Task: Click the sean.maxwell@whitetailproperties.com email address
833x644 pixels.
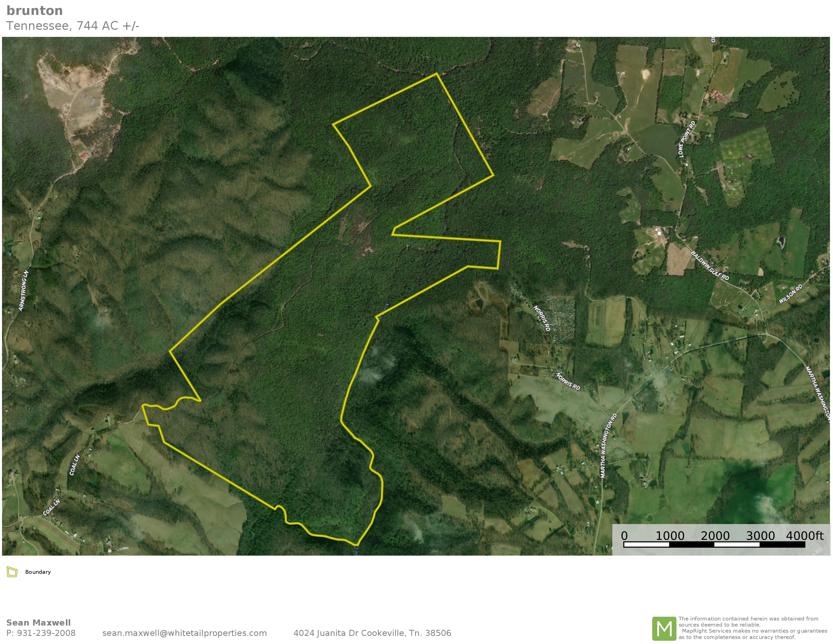Action: pyautogui.click(x=184, y=633)
